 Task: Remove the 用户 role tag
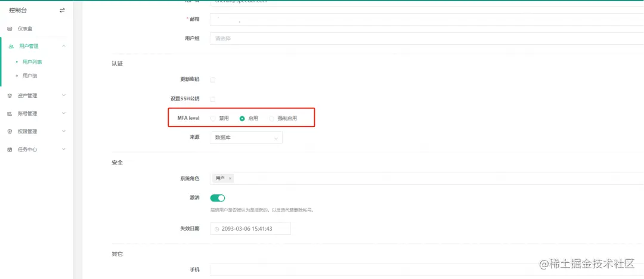pos(230,178)
